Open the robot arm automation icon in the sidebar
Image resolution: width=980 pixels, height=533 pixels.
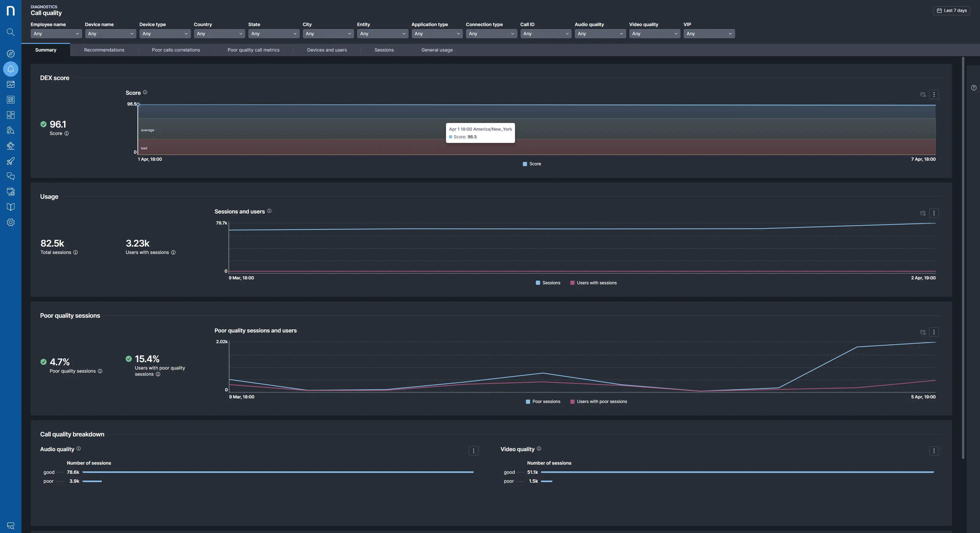click(x=11, y=146)
